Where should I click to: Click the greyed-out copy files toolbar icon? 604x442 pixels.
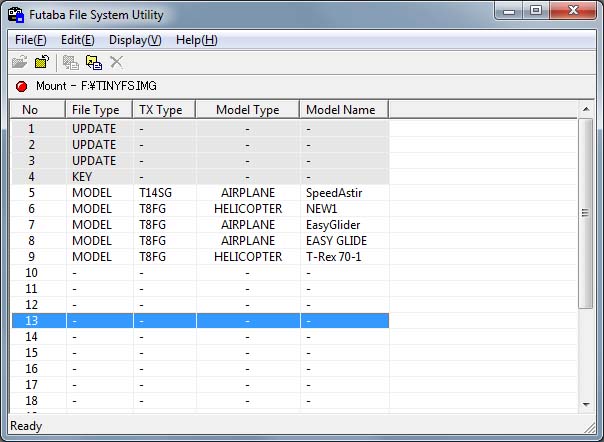point(71,62)
